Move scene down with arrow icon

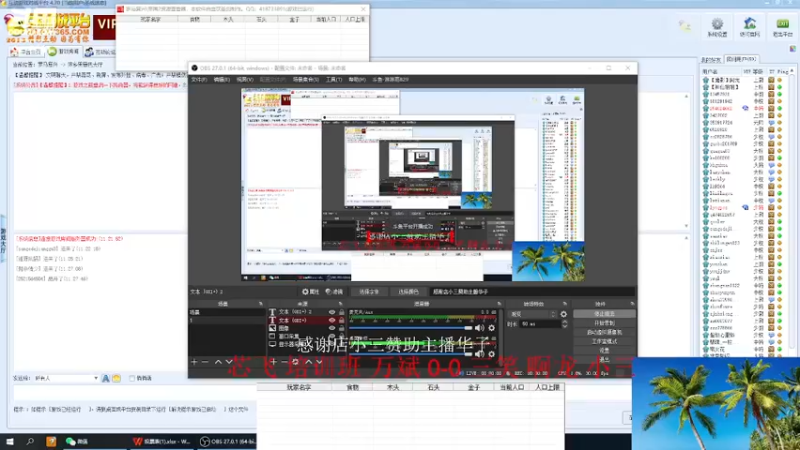click(x=229, y=362)
